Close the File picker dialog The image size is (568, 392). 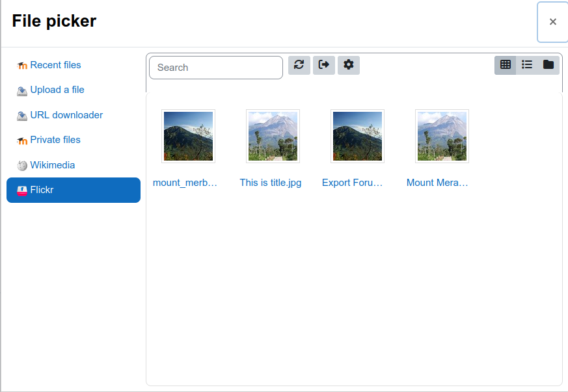tap(553, 22)
